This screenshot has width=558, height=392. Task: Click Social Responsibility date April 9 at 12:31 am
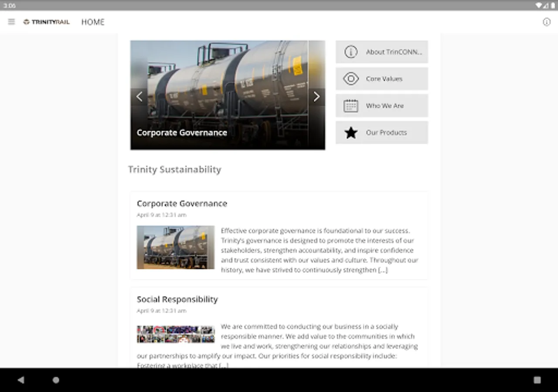[x=161, y=311]
